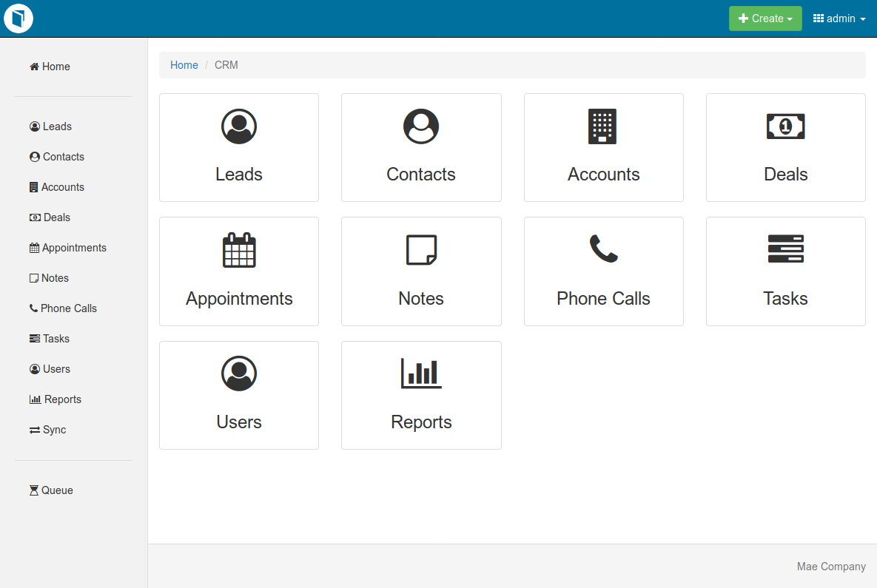This screenshot has height=588, width=877.
Task: Click the Sync arrows icon in sidebar
Action: [33, 430]
